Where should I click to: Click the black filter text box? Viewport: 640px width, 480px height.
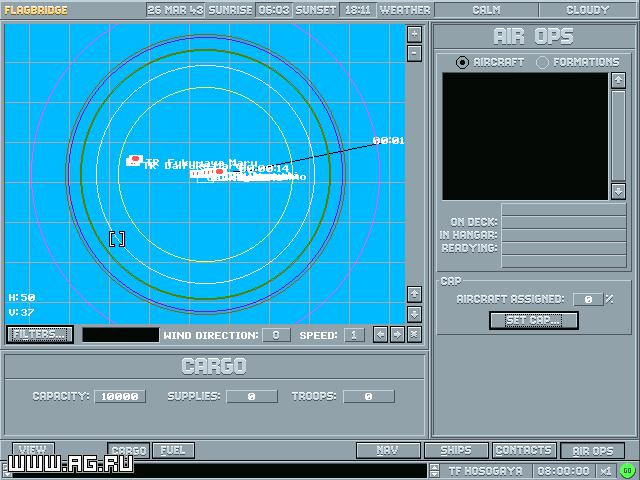tap(120, 335)
